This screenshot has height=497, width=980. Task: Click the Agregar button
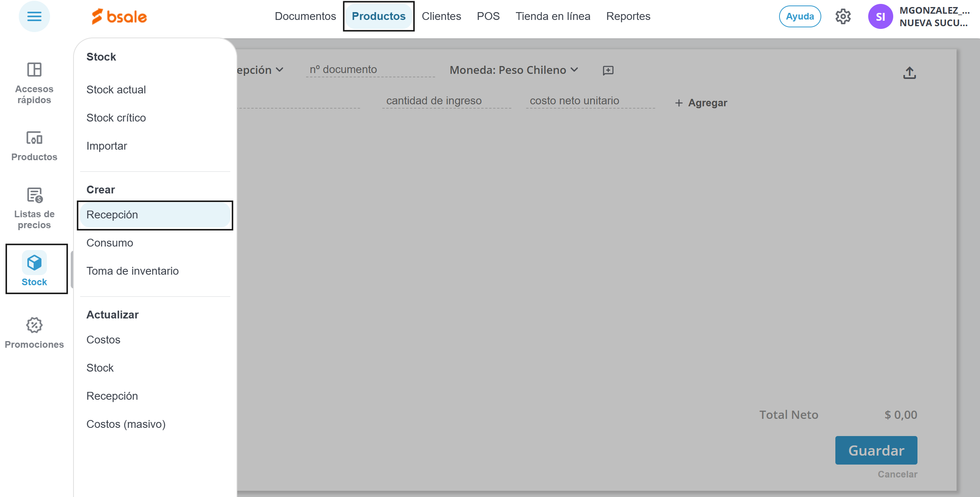tap(701, 103)
